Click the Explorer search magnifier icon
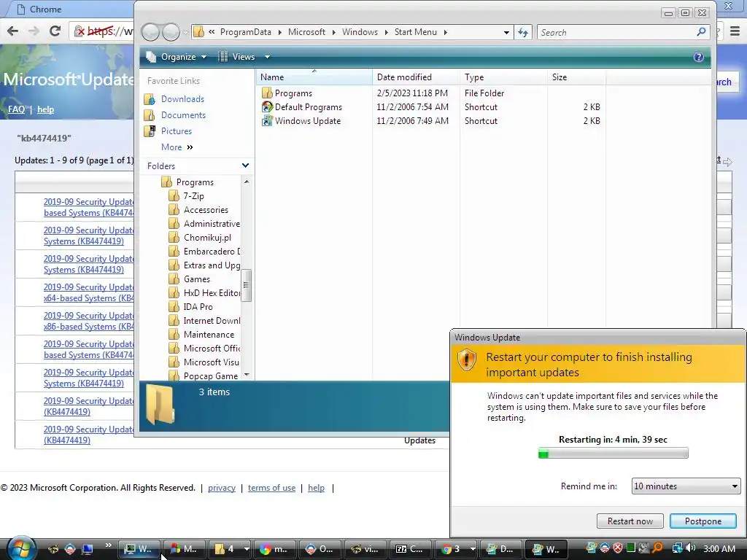Viewport: 747px width, 560px height. pyautogui.click(x=701, y=32)
